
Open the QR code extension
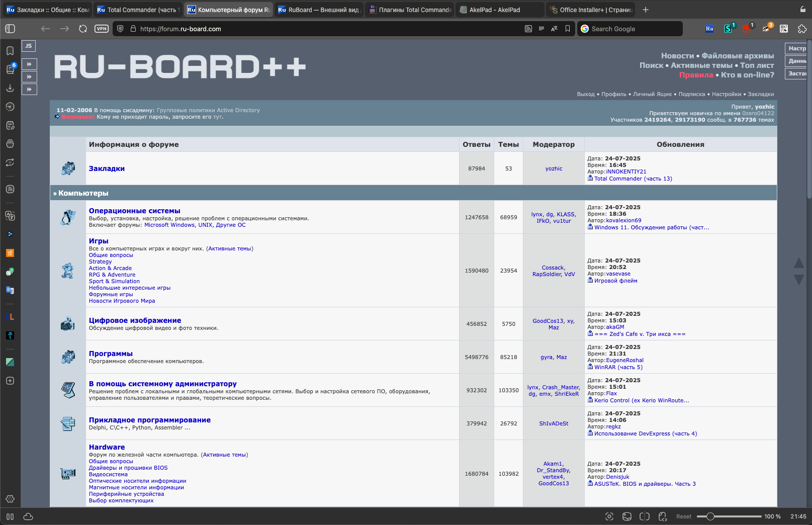click(x=784, y=29)
